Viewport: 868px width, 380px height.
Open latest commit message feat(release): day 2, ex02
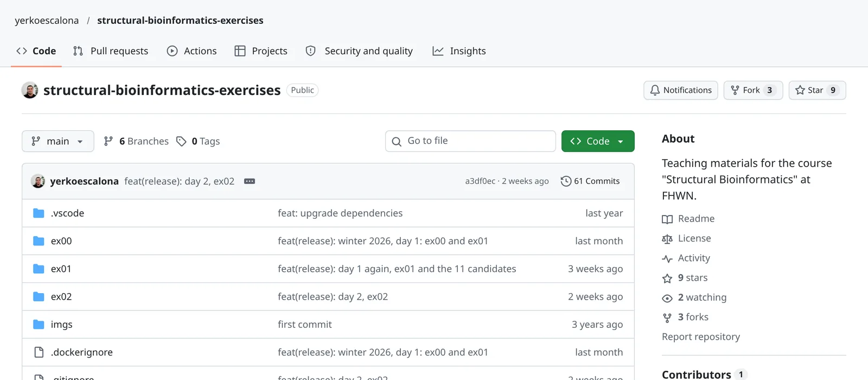[180, 181]
